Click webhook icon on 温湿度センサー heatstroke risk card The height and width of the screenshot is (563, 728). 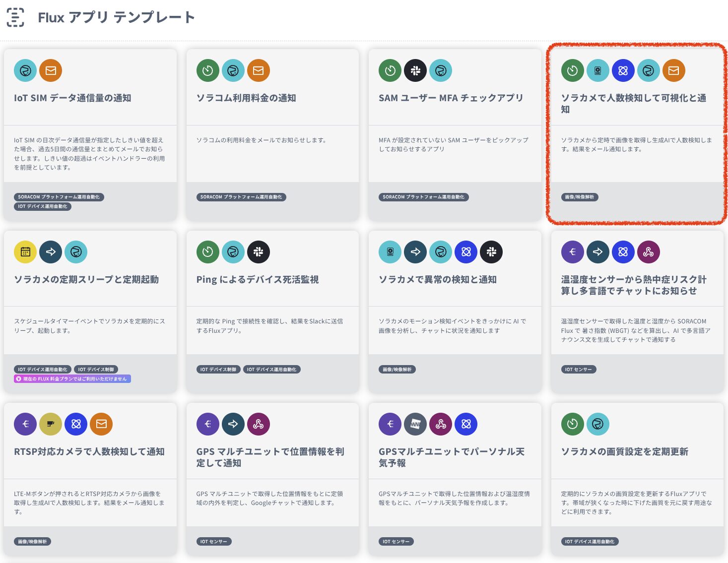(x=648, y=252)
